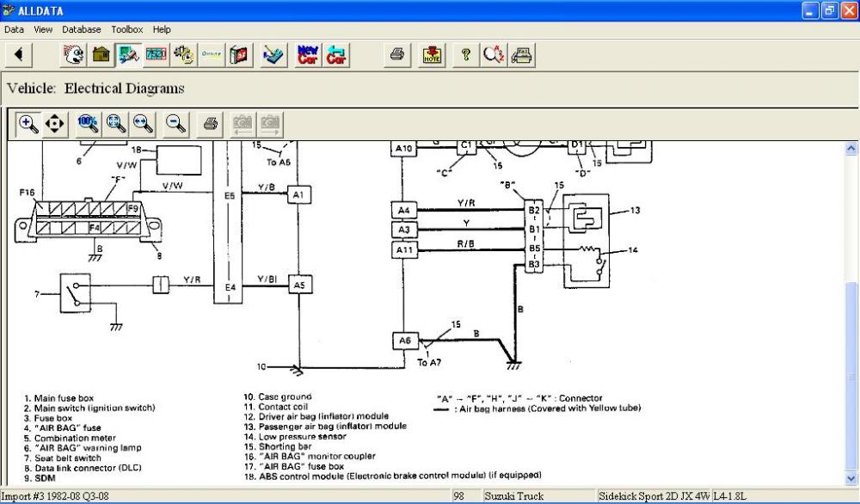Click vertical scrollbar down arrow
The width and height of the screenshot is (860, 504).
851,479
